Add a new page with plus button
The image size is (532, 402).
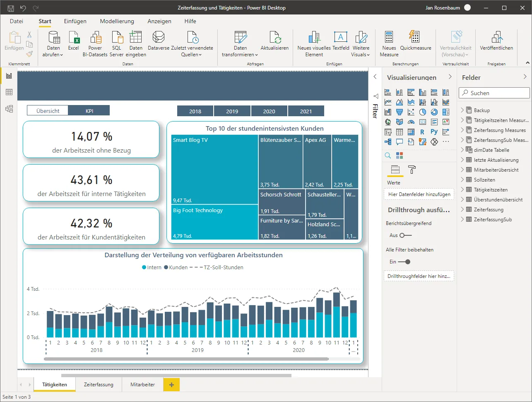[171, 385]
